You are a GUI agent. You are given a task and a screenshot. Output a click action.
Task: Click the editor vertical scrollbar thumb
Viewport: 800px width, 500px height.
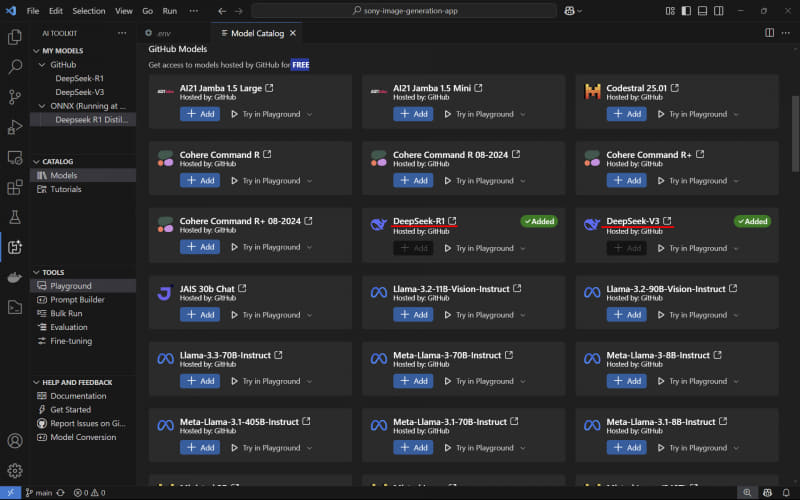795,134
